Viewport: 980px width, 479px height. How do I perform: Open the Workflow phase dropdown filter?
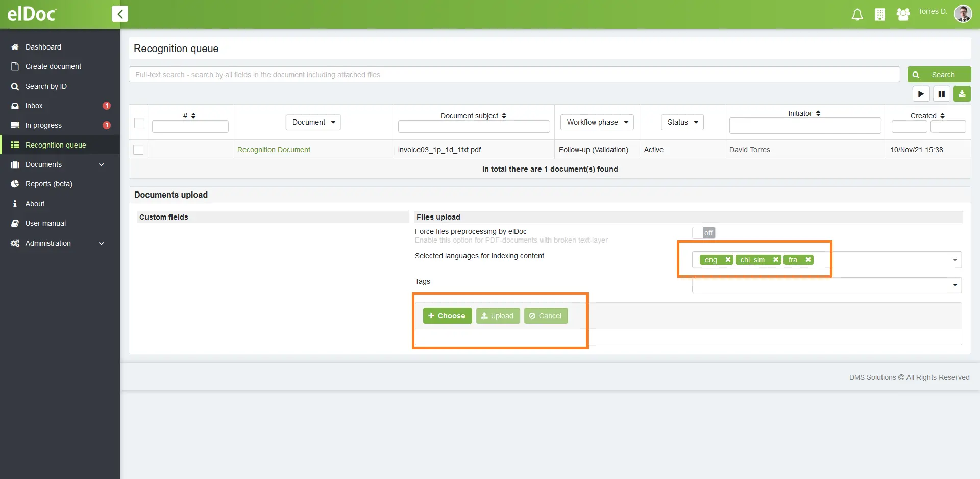[597, 122]
